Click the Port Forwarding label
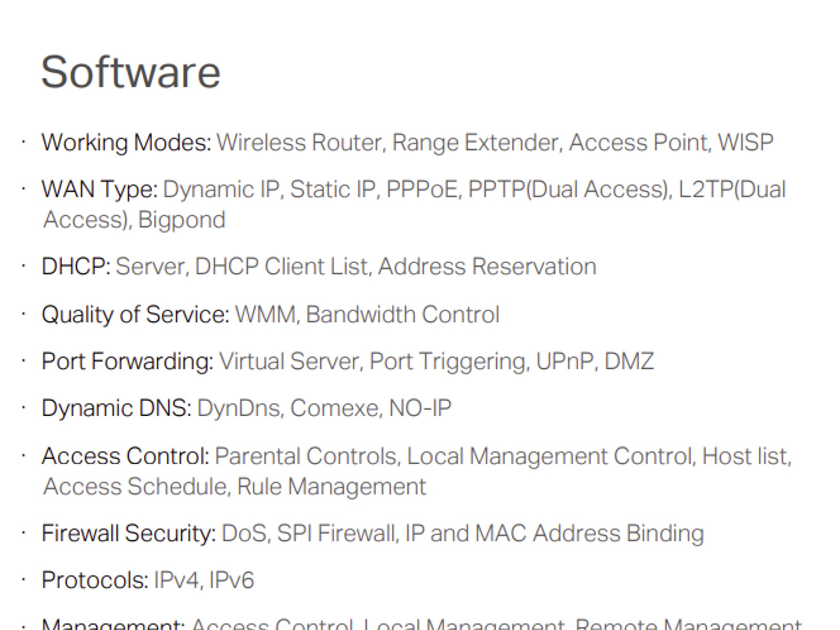 (128, 362)
